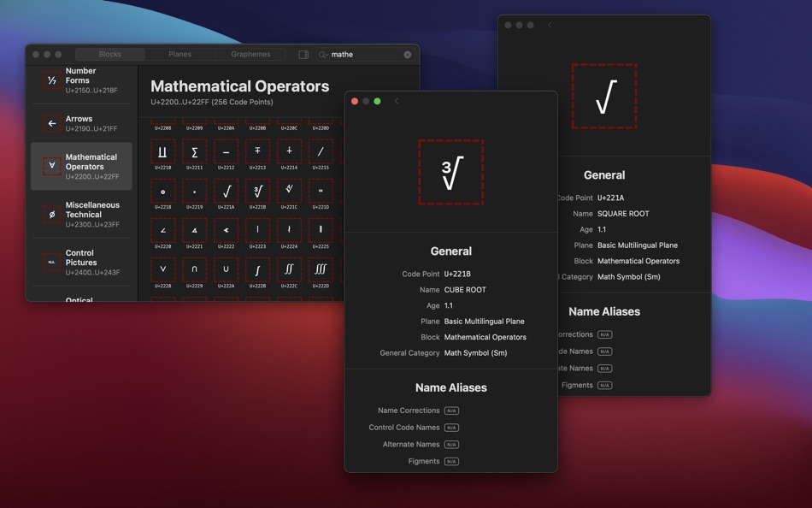Select Mathematical Operators block in sidebar
The height and width of the screenshot is (508, 812).
point(81,167)
